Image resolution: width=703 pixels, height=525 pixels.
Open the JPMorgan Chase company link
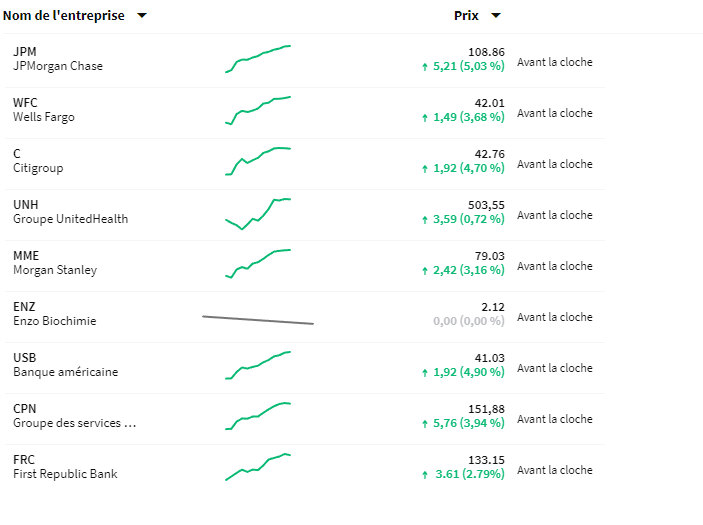tap(58, 66)
